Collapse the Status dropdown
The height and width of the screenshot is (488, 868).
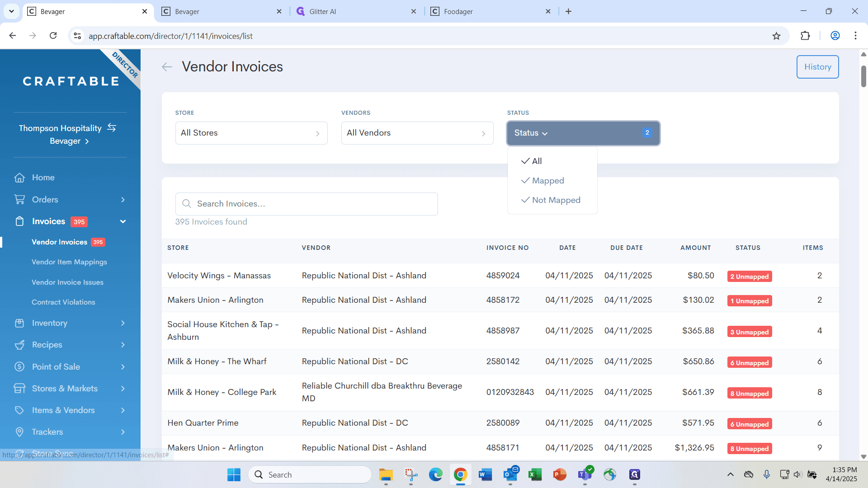[x=583, y=133]
